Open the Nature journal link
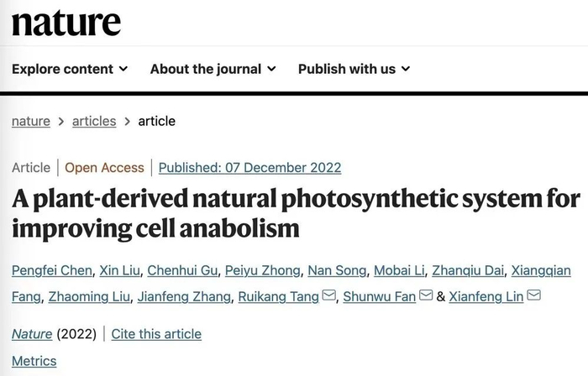 click(32, 334)
